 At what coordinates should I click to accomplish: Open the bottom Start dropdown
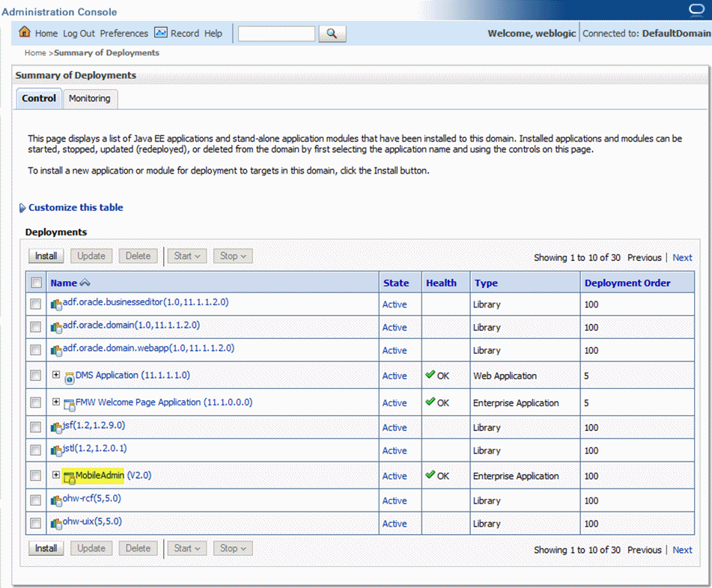coord(187,548)
